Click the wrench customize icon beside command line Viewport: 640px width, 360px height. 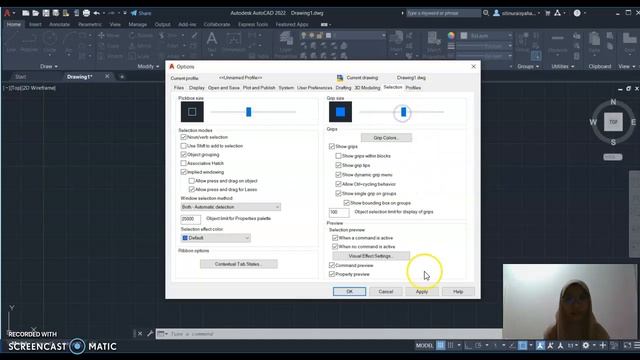150,333
